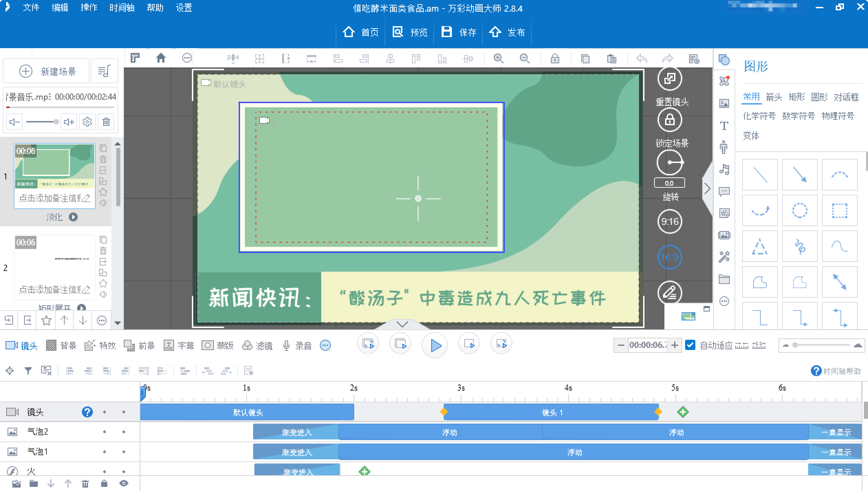This screenshot has height=491, width=868.
Task: Open more icon in canvas toolbar
Action: tap(187, 58)
